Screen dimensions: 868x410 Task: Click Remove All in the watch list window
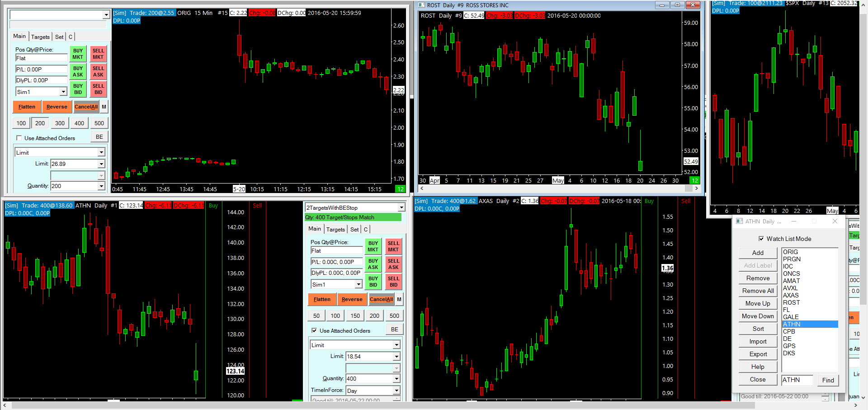[758, 291]
